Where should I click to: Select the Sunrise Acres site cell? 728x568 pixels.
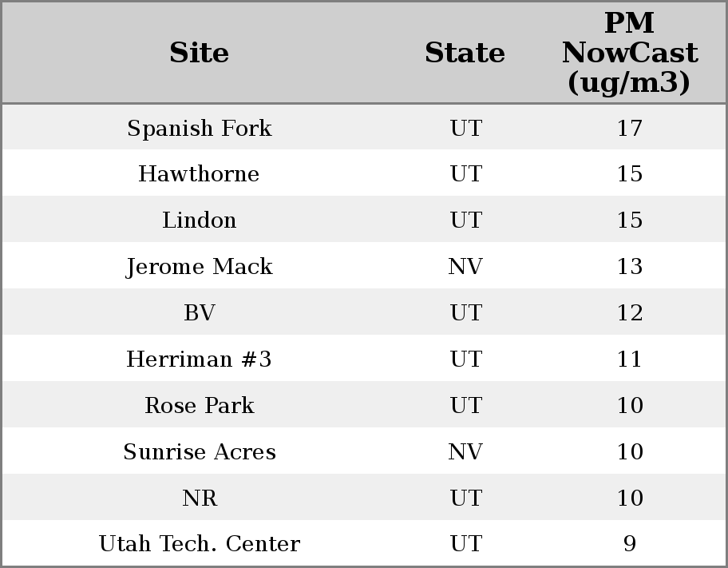coord(199,452)
